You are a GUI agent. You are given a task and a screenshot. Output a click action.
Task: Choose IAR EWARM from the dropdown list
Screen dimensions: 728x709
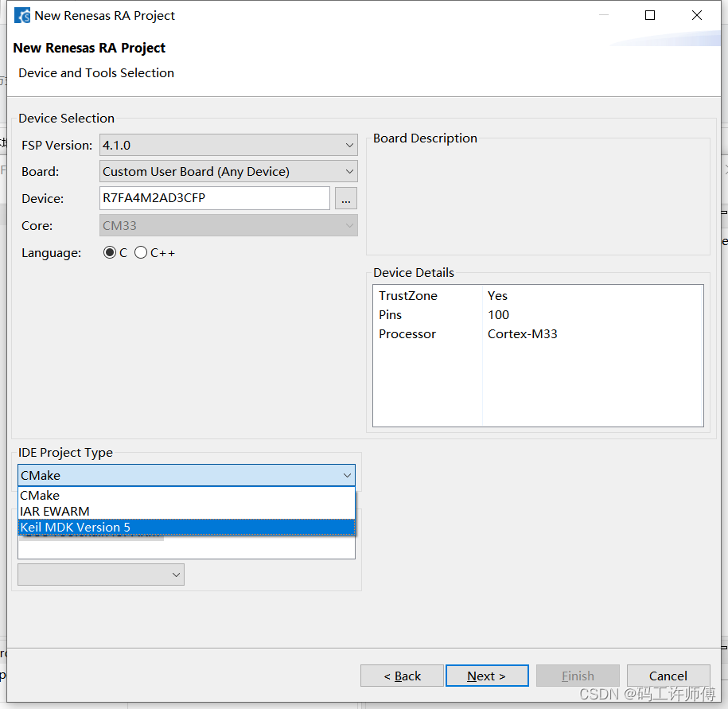(x=187, y=511)
